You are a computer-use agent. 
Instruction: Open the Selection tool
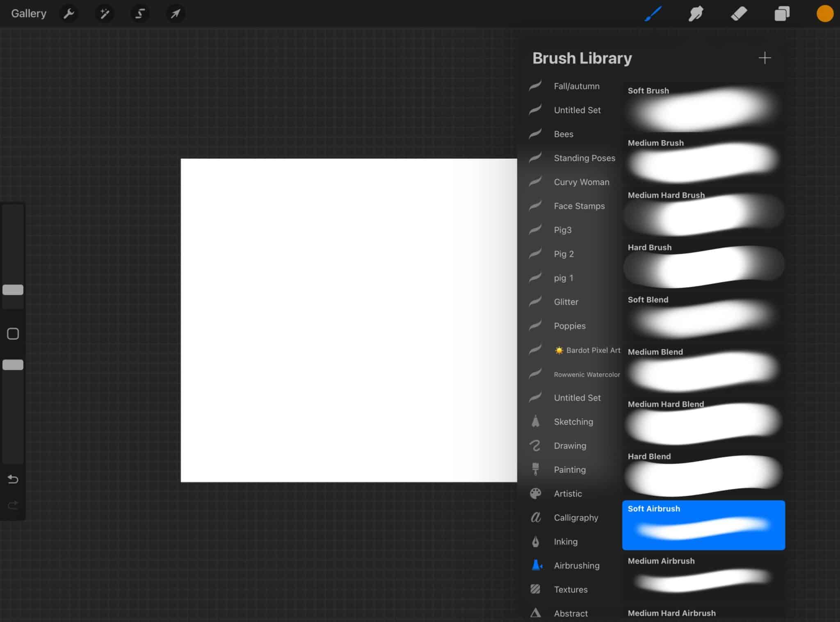[x=139, y=13]
